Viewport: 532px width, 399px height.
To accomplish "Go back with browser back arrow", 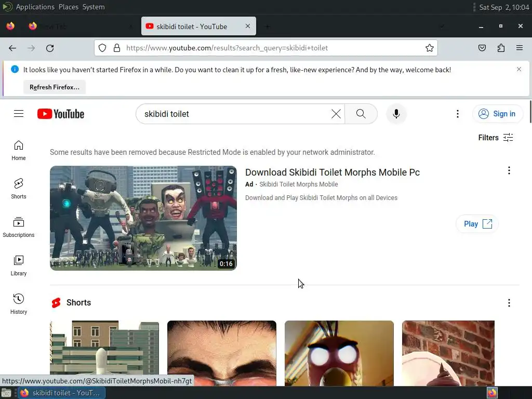I will click(x=12, y=48).
